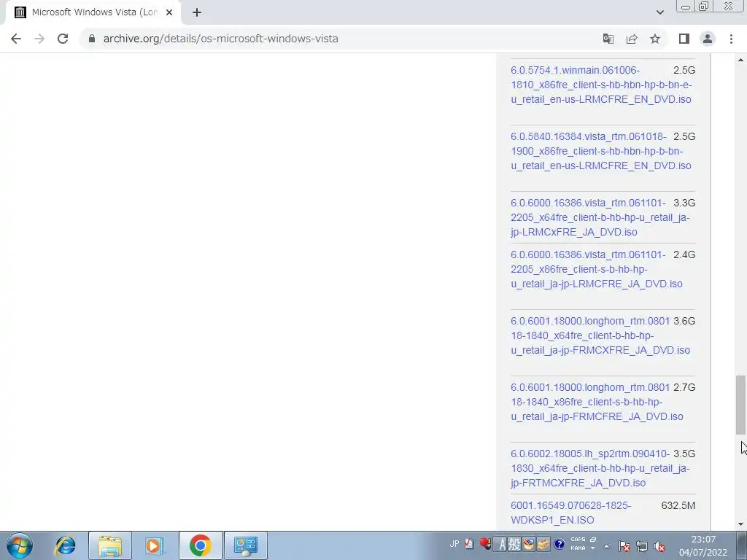The image size is (747, 560).
Task: Open the Control Panel taskbar button
Action: pyautogui.click(x=246, y=545)
